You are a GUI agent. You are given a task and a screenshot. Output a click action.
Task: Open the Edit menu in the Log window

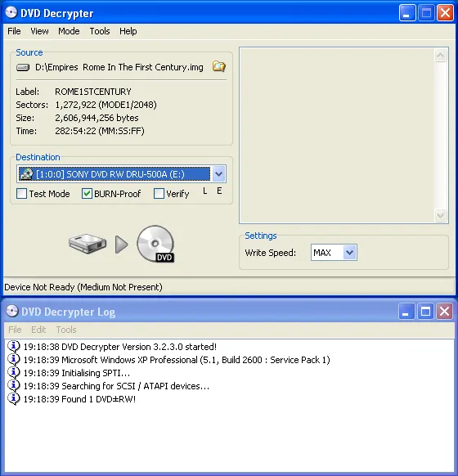38,330
